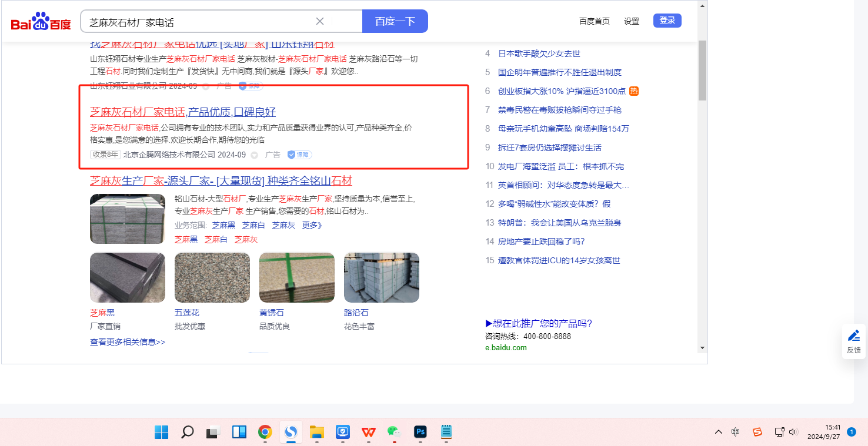Clear the search box with the X icon

(x=320, y=22)
